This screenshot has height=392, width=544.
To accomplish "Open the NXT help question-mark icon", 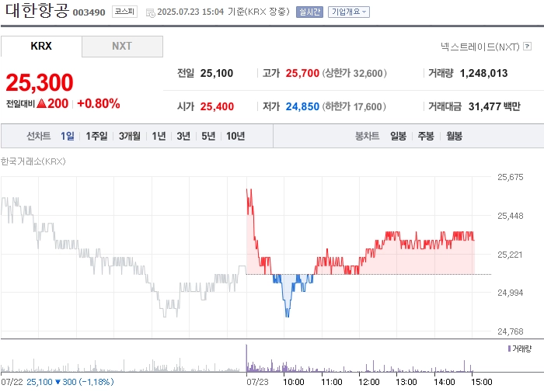I will [528, 46].
